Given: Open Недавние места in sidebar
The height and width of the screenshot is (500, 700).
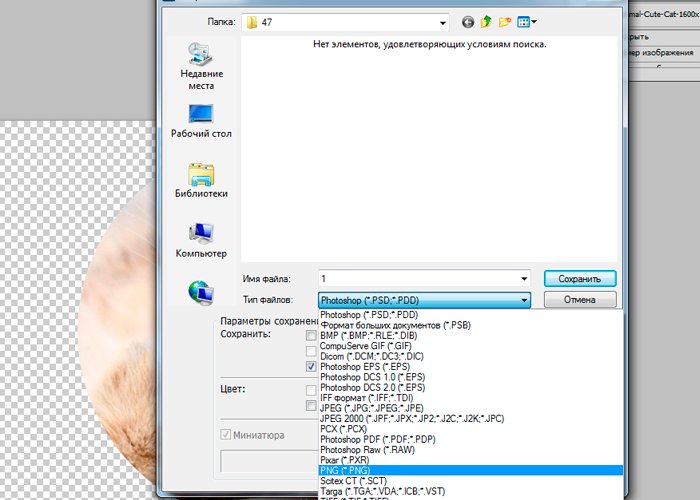Looking at the screenshot, I should click(x=201, y=65).
